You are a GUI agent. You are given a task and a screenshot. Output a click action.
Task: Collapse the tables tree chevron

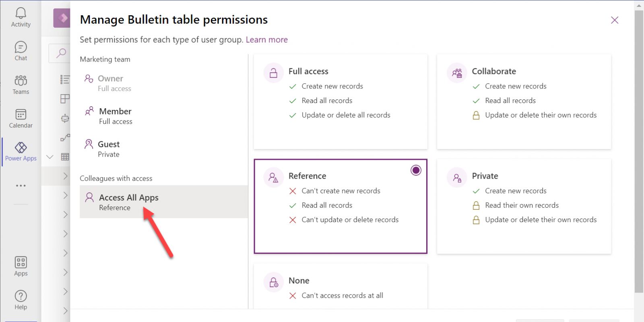[50, 157]
